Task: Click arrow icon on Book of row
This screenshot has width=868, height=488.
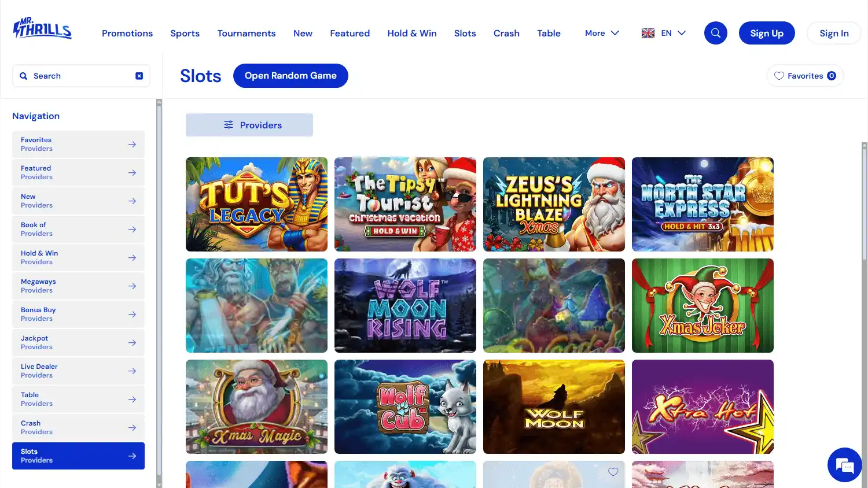Action: [x=132, y=229]
